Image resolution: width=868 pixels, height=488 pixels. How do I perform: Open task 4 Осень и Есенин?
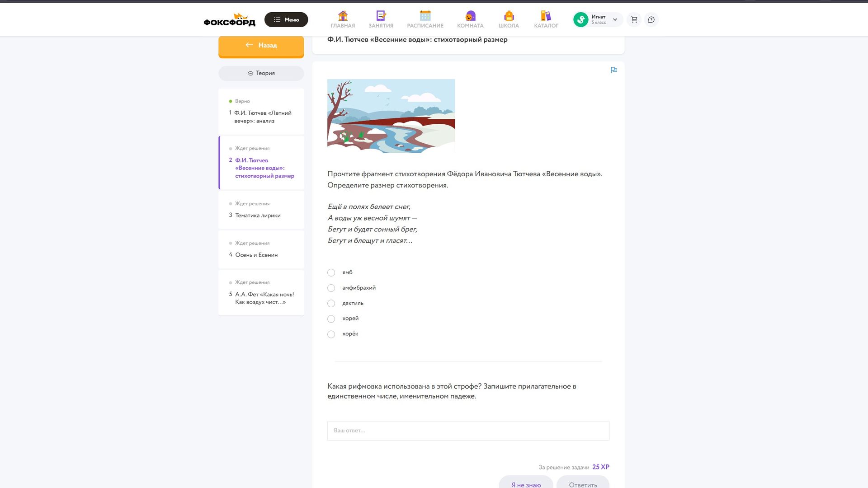point(261,249)
